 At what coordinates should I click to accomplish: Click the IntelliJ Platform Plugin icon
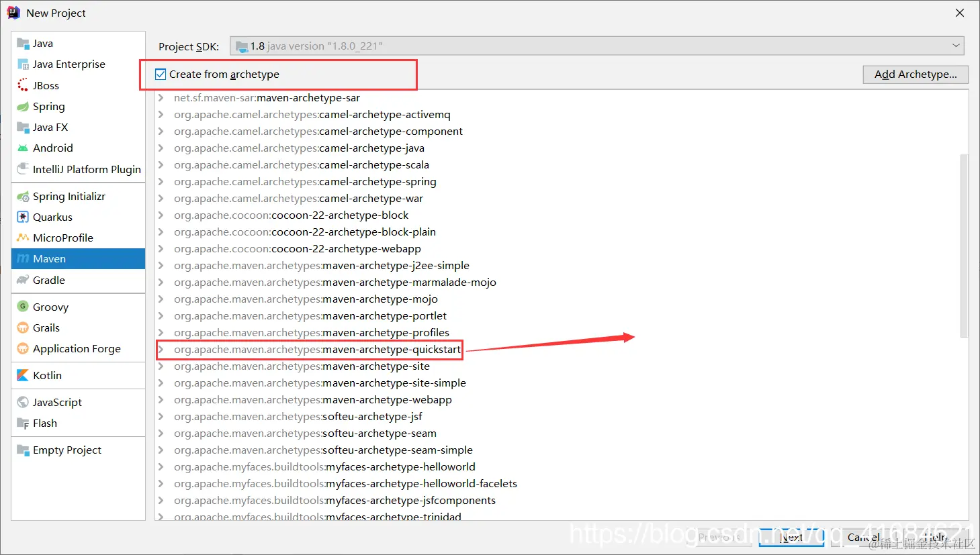[x=23, y=169]
